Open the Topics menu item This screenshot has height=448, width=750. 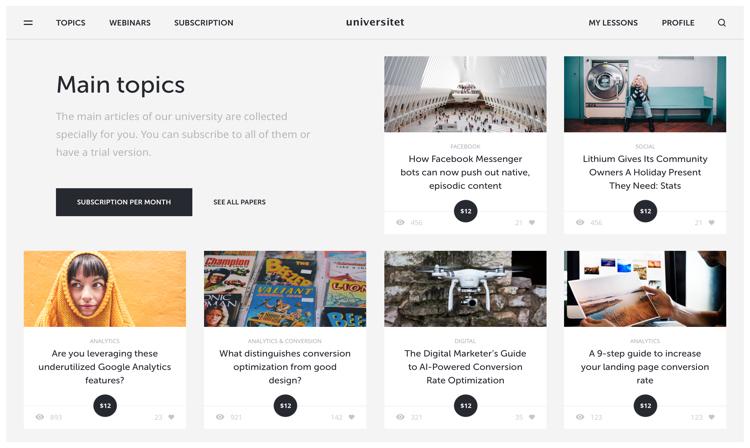click(71, 22)
